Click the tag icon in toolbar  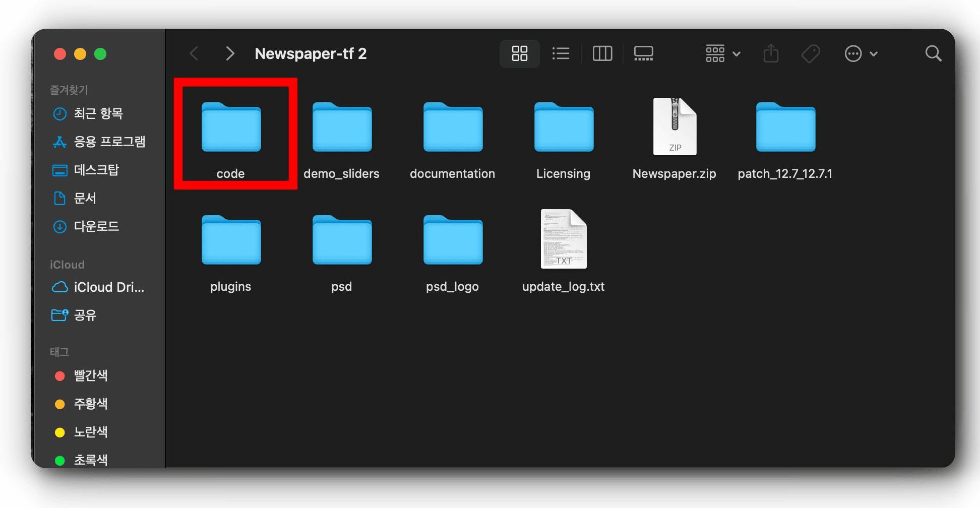tap(811, 53)
